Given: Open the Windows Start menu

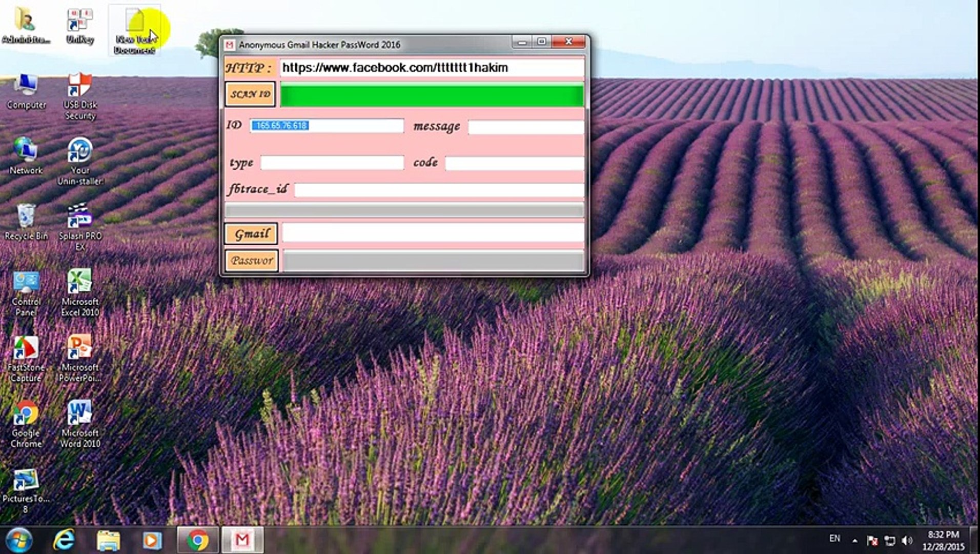Looking at the screenshot, I should click(x=19, y=540).
